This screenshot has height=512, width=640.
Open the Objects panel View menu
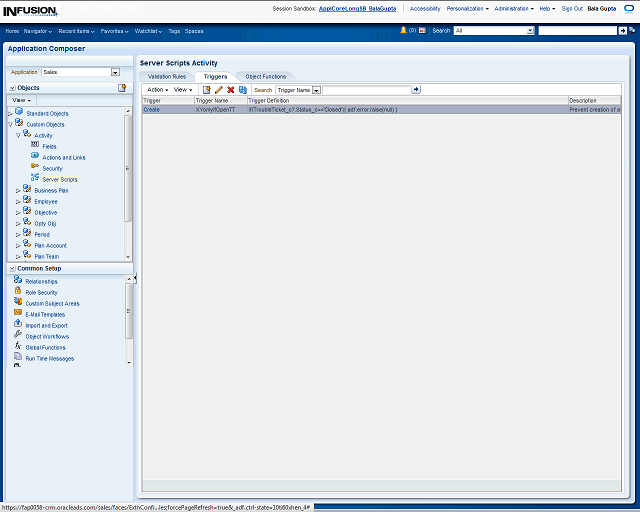[22, 100]
